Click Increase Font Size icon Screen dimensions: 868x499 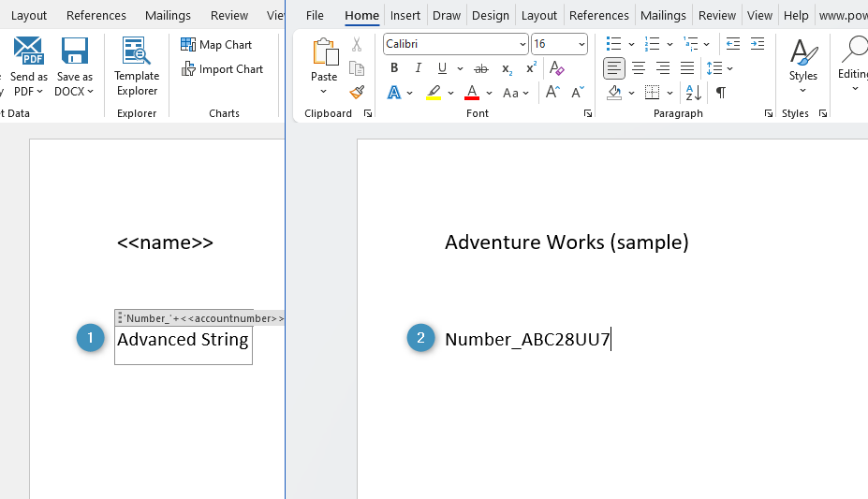[552, 93]
